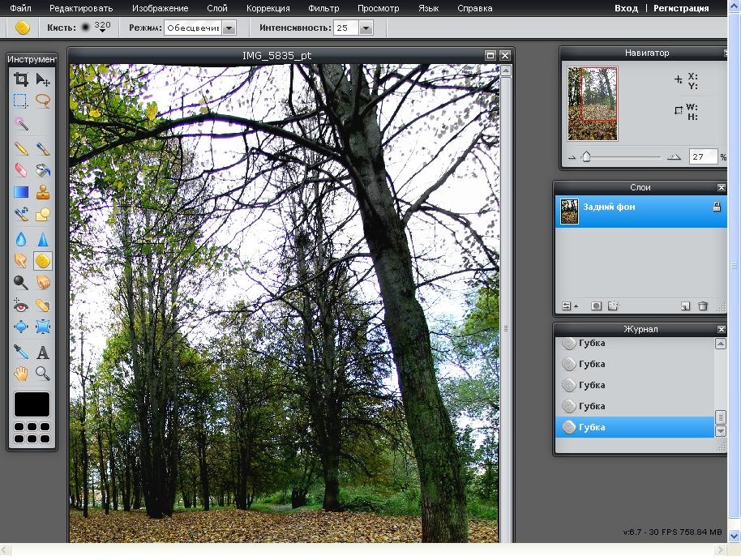Select the Spot Heal bandage tool
The width and height of the screenshot is (741, 560).
[x=42, y=306]
